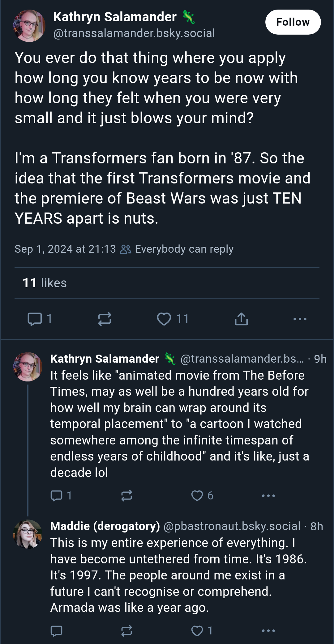Open more options on Kathryn's reply
The height and width of the screenshot is (644, 334).
(x=268, y=495)
